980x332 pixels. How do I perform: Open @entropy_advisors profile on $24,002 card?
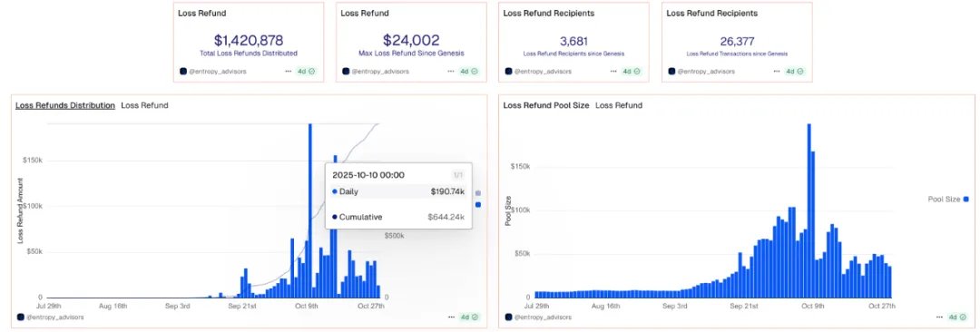coord(380,72)
